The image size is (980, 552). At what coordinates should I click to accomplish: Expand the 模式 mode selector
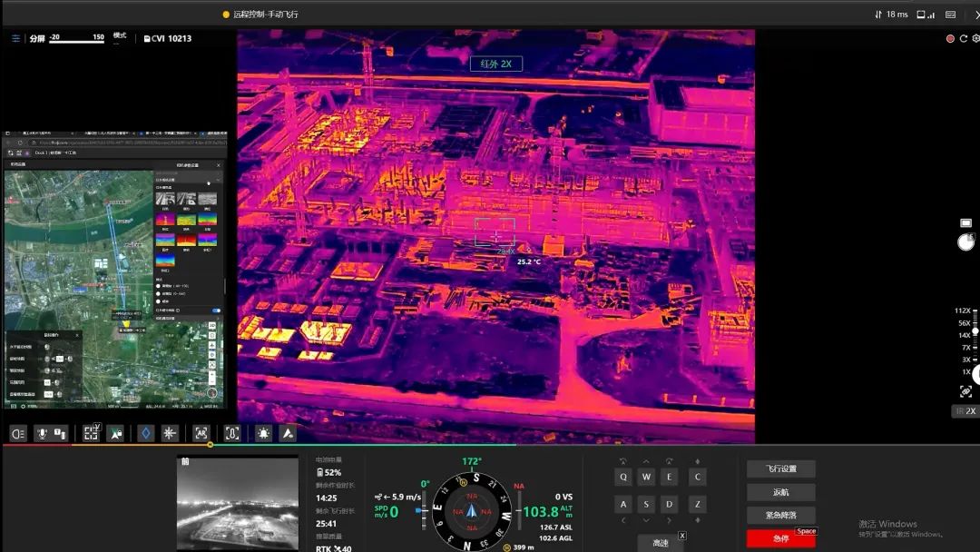point(120,38)
